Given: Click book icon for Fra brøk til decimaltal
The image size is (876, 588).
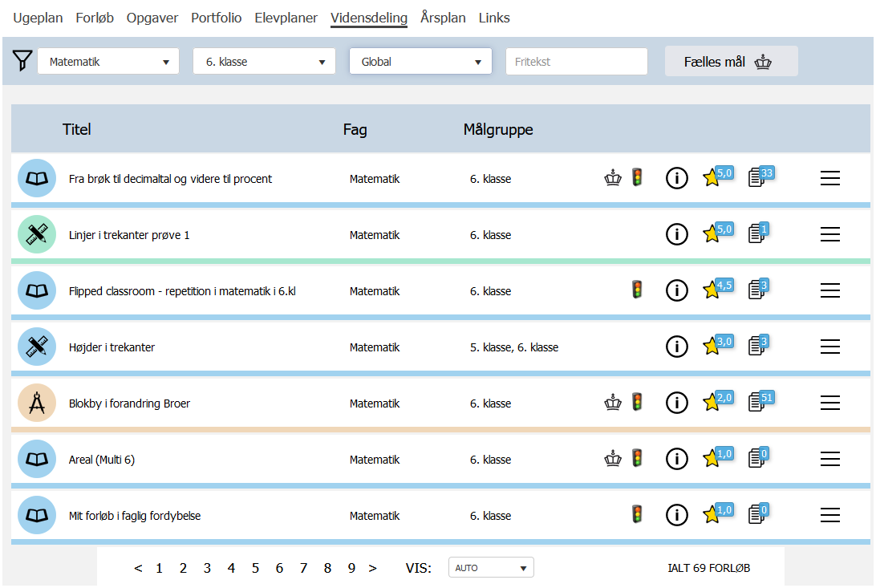Looking at the screenshot, I should point(37,178).
